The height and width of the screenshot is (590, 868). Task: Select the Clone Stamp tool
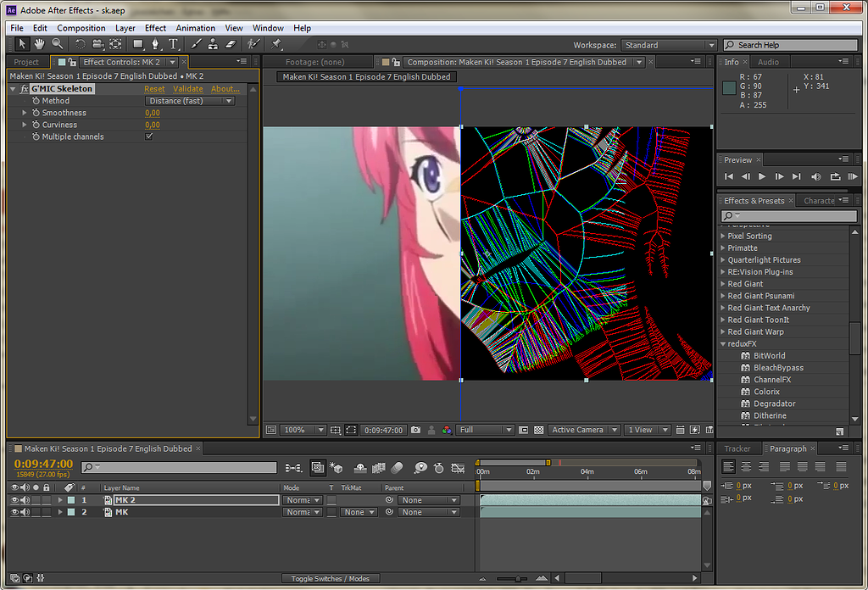[x=213, y=44]
